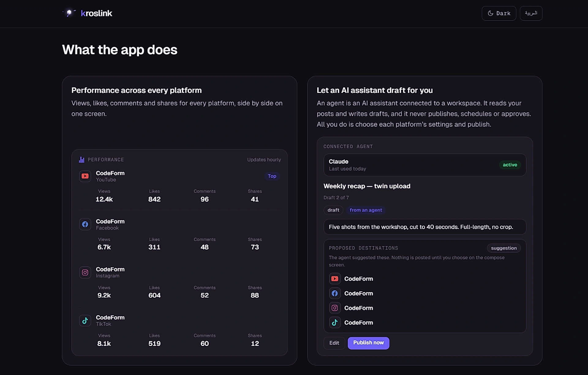Click TikTok icon in Performance panel
Viewport: 588px width, 375px height.
[85, 321]
